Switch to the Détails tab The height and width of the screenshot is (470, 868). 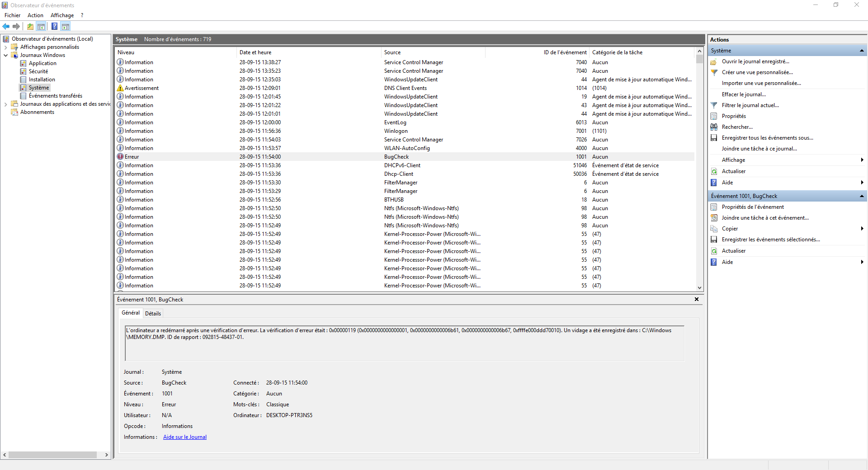(x=153, y=313)
